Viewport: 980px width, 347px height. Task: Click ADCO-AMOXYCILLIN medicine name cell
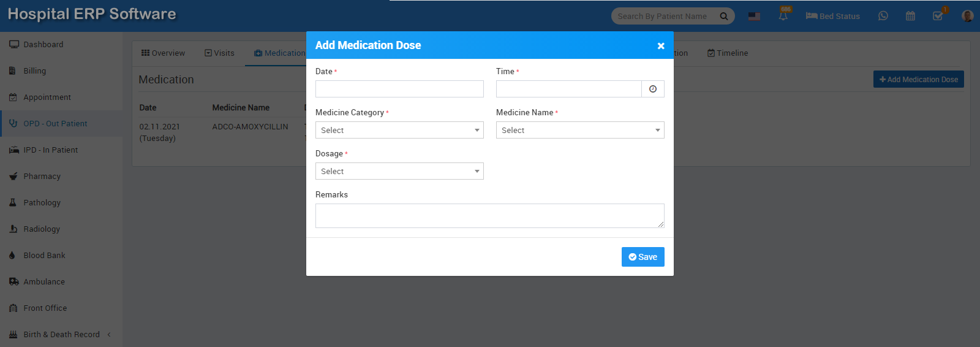pos(251,126)
